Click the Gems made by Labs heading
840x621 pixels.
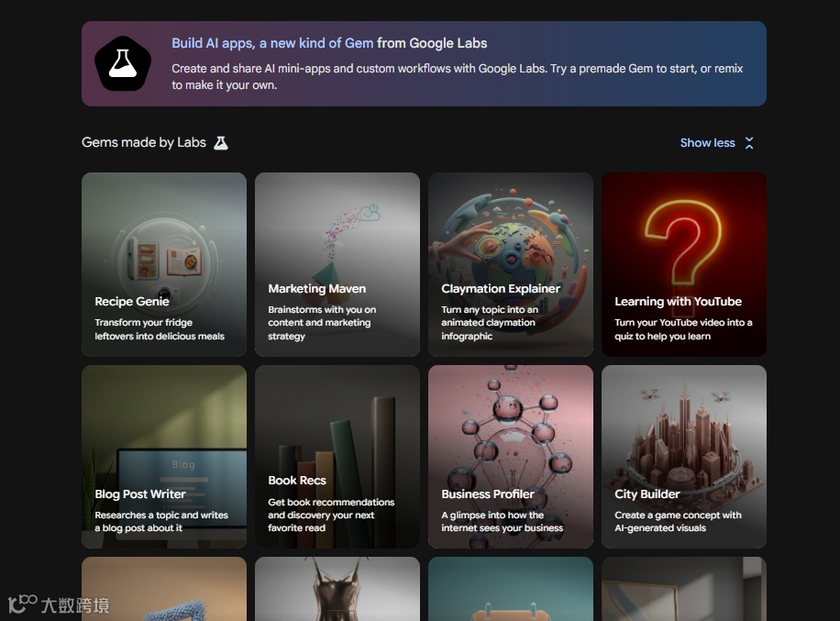tap(144, 142)
